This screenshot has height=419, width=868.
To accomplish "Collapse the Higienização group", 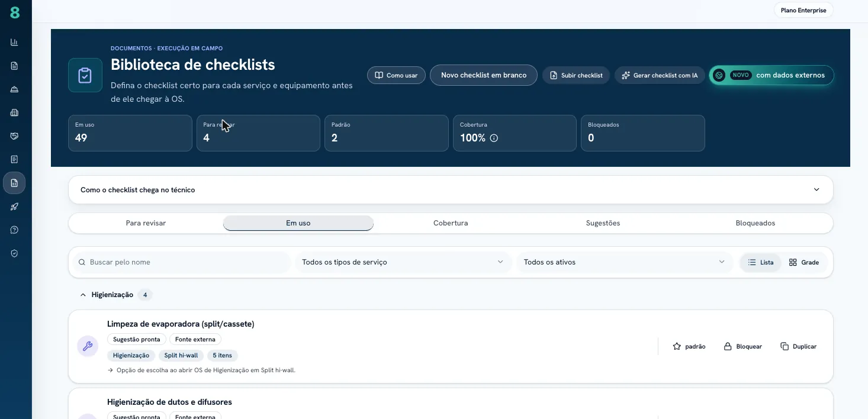I will 83,295.
